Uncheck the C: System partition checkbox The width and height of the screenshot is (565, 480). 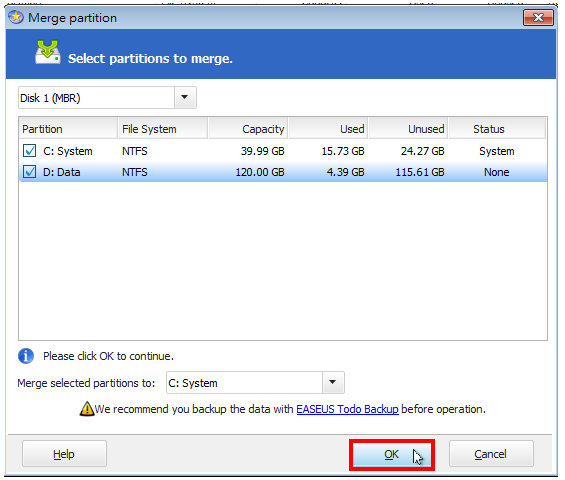pos(29,151)
